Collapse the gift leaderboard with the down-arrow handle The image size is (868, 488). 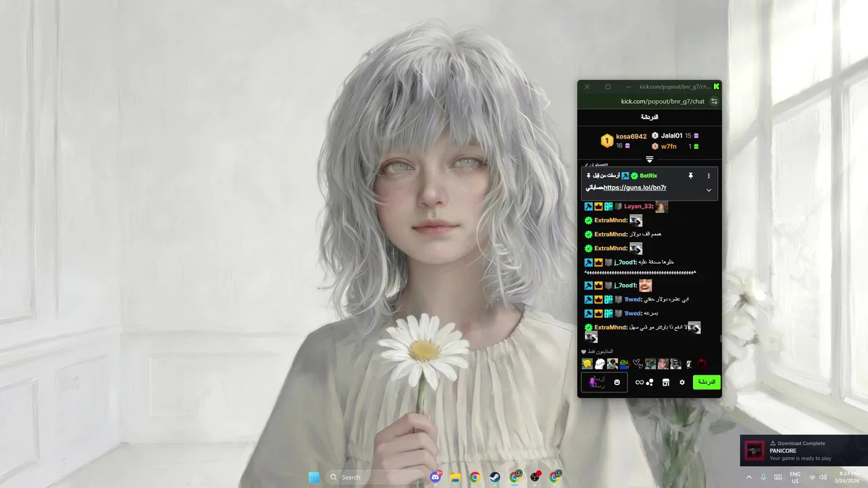click(x=649, y=160)
